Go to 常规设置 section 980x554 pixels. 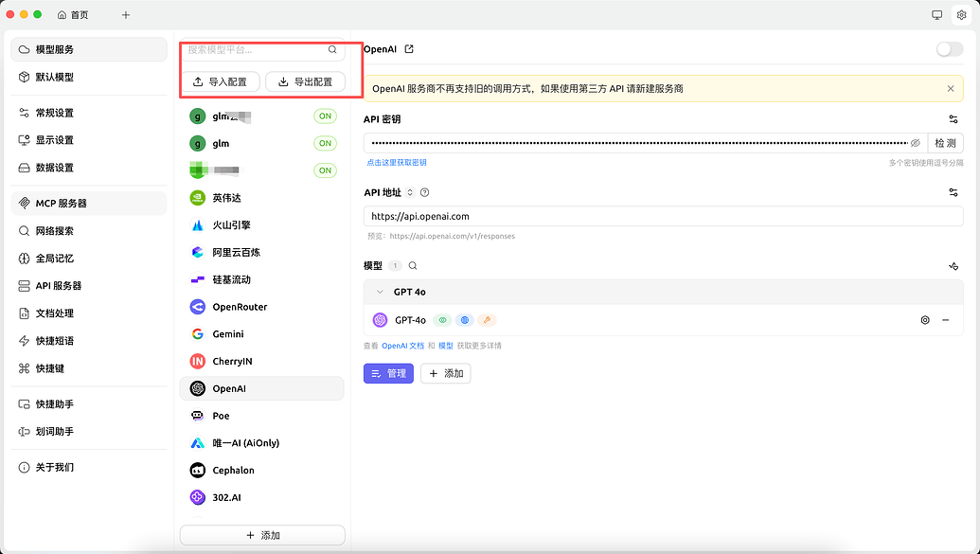[x=89, y=113]
